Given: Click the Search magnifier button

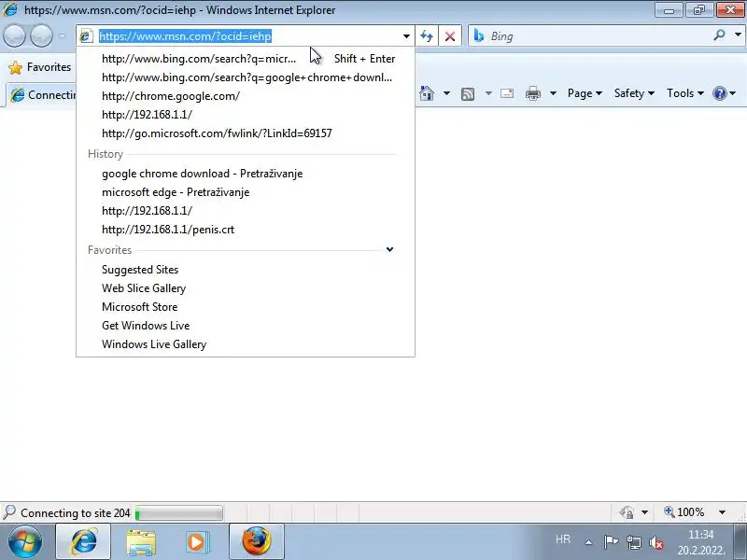Looking at the screenshot, I should point(719,35).
